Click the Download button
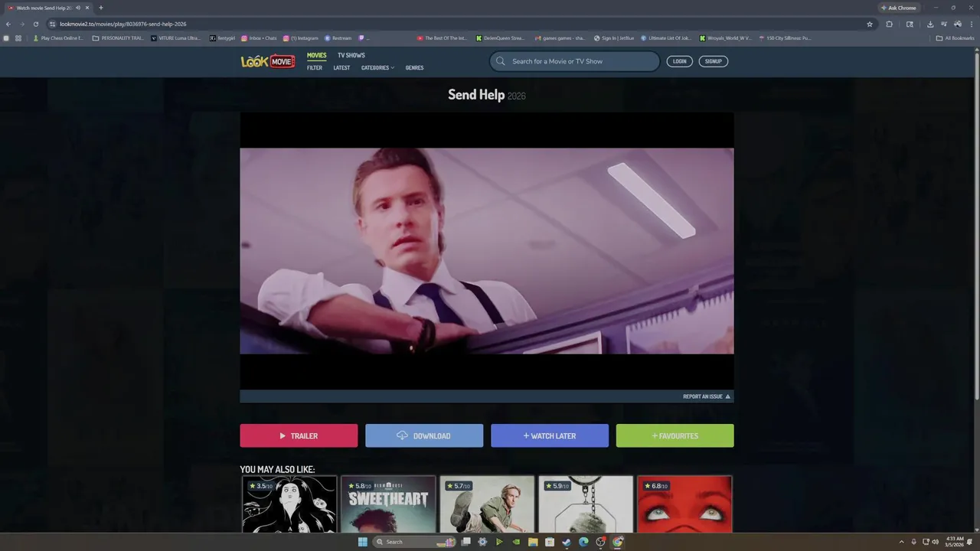 tap(424, 436)
